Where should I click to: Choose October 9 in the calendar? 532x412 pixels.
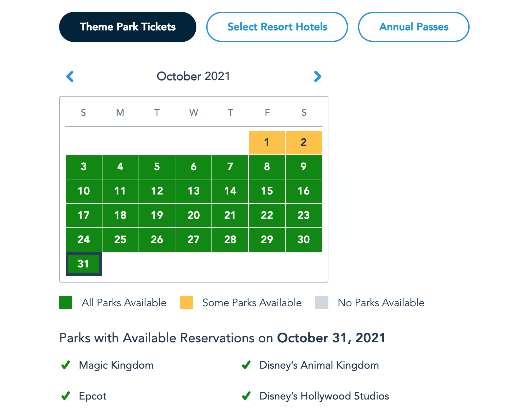click(x=303, y=167)
